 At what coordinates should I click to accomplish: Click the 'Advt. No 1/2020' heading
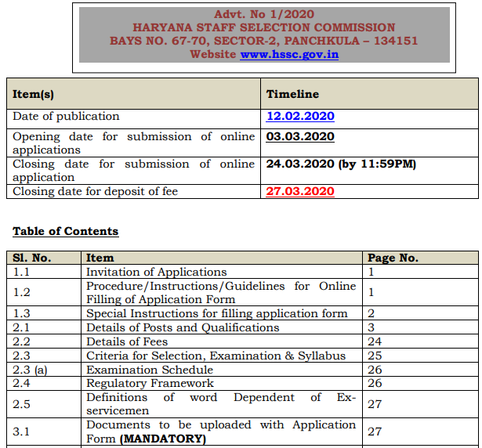pyautogui.click(x=264, y=14)
